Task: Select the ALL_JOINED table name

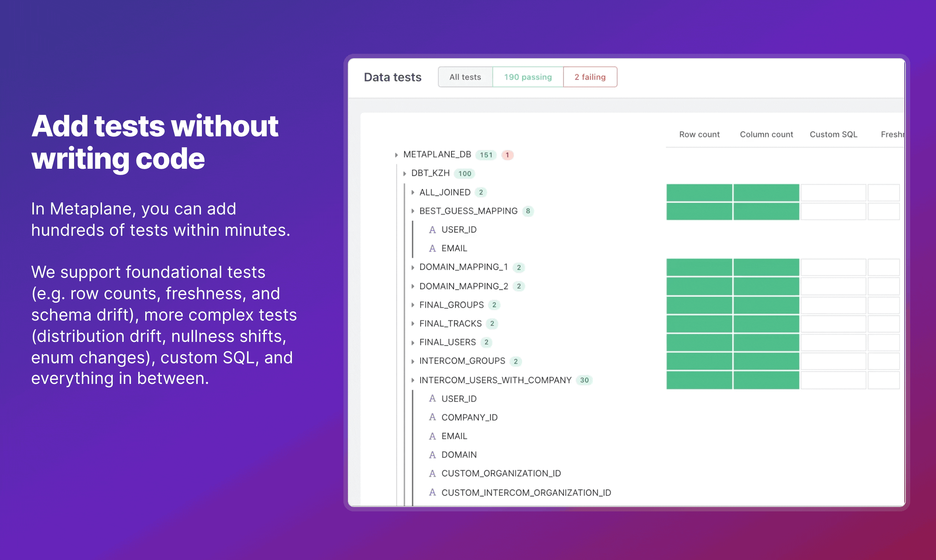Action: 445,192
